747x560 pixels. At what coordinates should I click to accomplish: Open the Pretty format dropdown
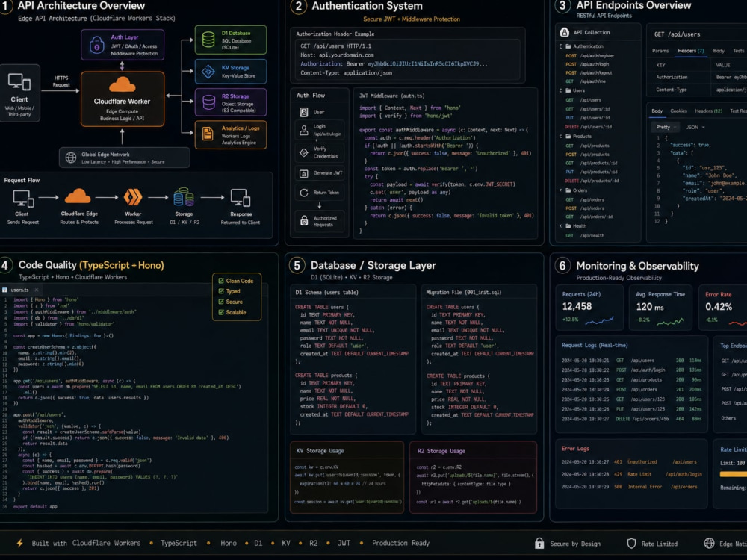pyautogui.click(x=666, y=127)
